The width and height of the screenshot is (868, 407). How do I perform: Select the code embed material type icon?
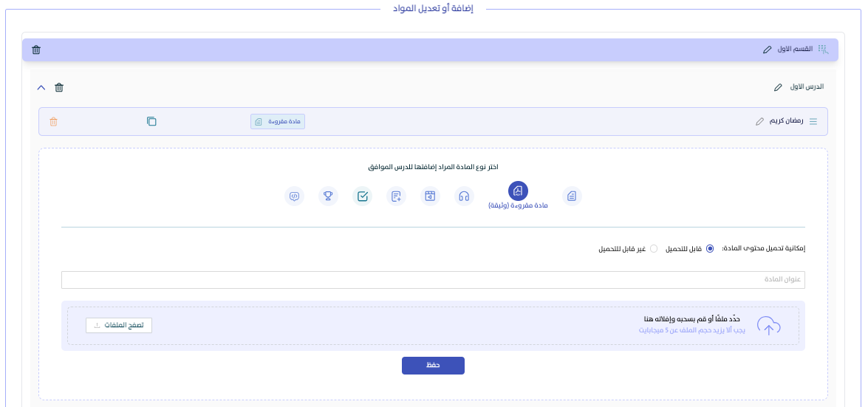point(294,196)
